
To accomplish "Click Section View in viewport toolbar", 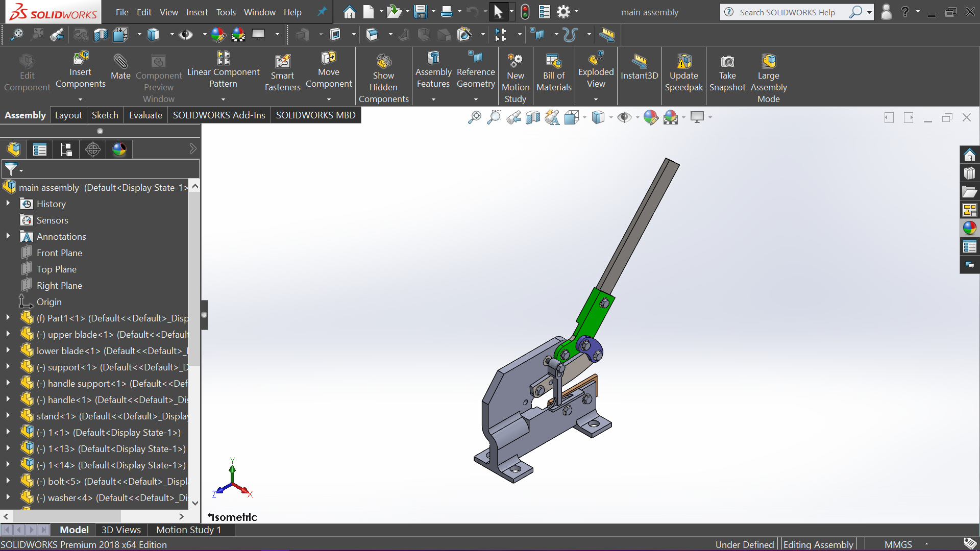I will click(x=532, y=118).
